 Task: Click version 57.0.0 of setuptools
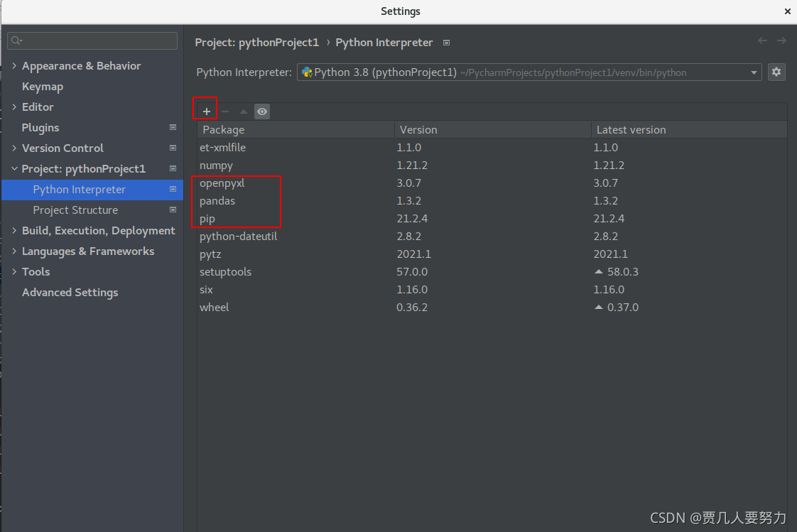pos(412,272)
